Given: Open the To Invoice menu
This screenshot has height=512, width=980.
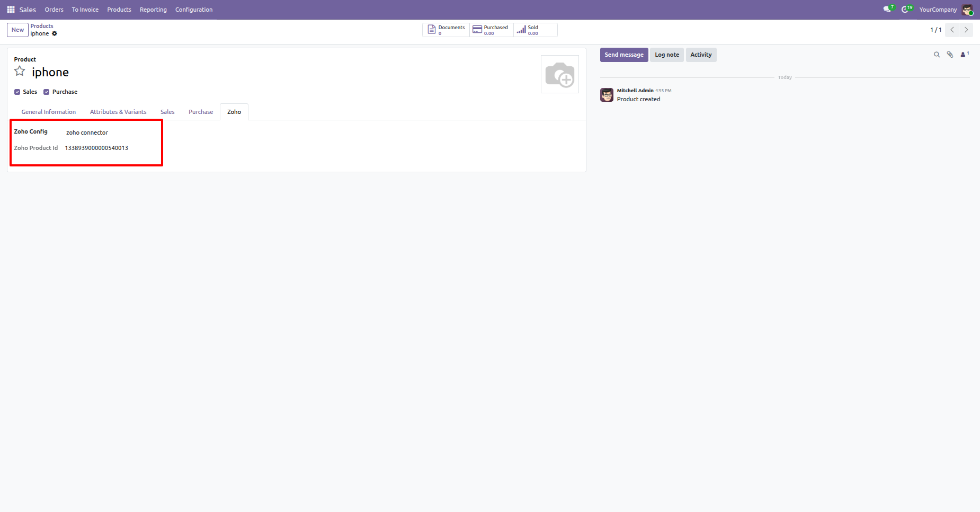Looking at the screenshot, I should tap(85, 10).
